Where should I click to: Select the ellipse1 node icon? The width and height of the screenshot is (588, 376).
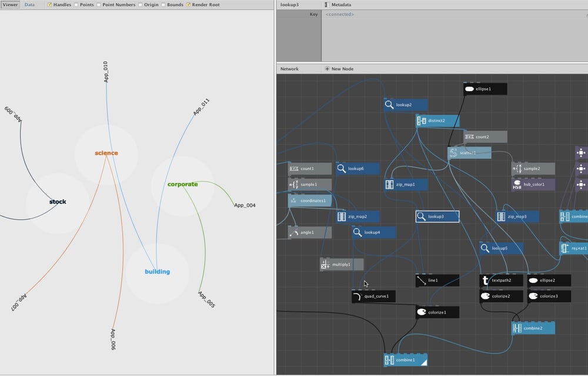(469, 89)
